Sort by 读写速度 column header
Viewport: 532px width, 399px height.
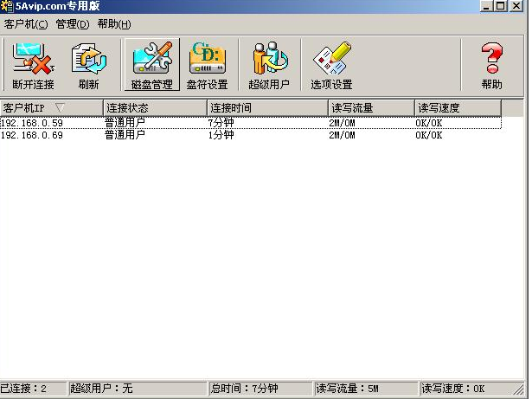point(458,108)
